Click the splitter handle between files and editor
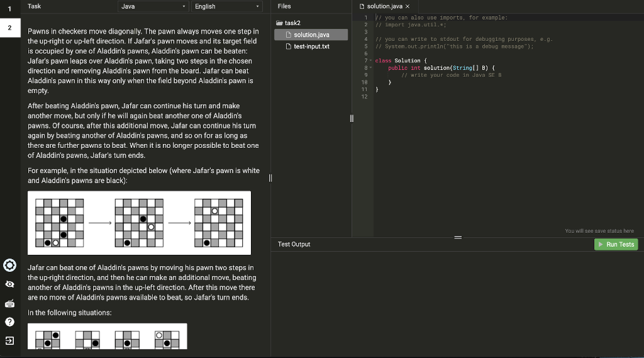 (352, 118)
